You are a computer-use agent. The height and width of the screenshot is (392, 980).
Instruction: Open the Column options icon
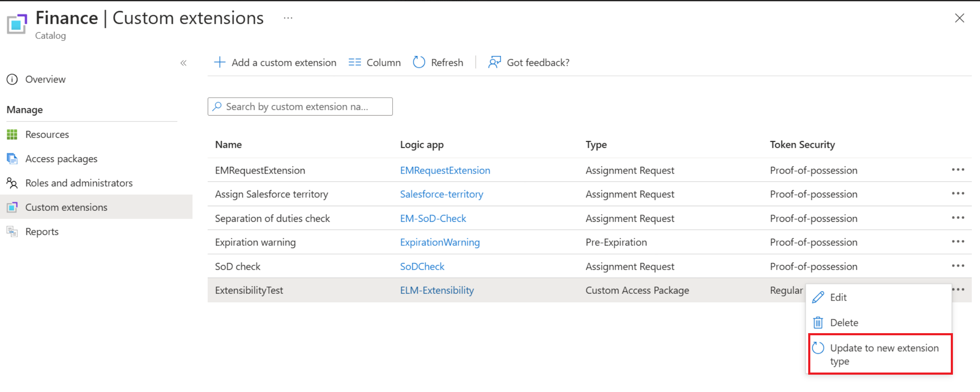(x=355, y=63)
